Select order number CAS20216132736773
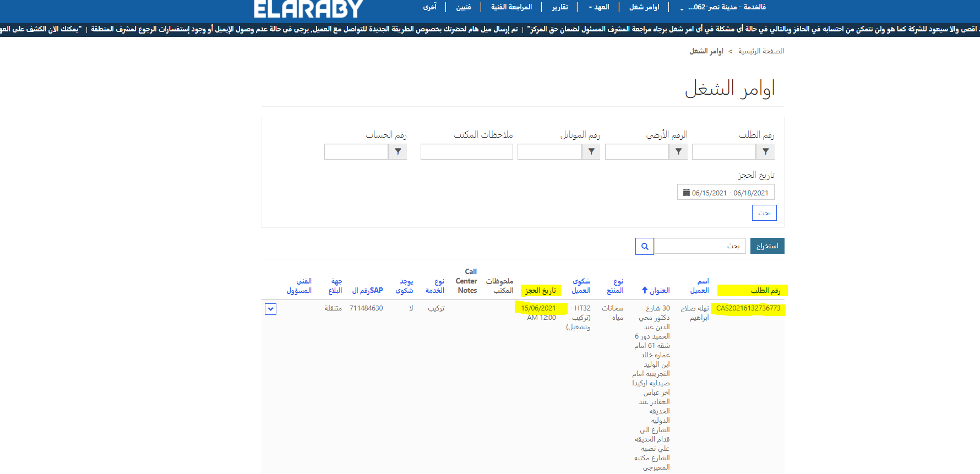 [748, 308]
